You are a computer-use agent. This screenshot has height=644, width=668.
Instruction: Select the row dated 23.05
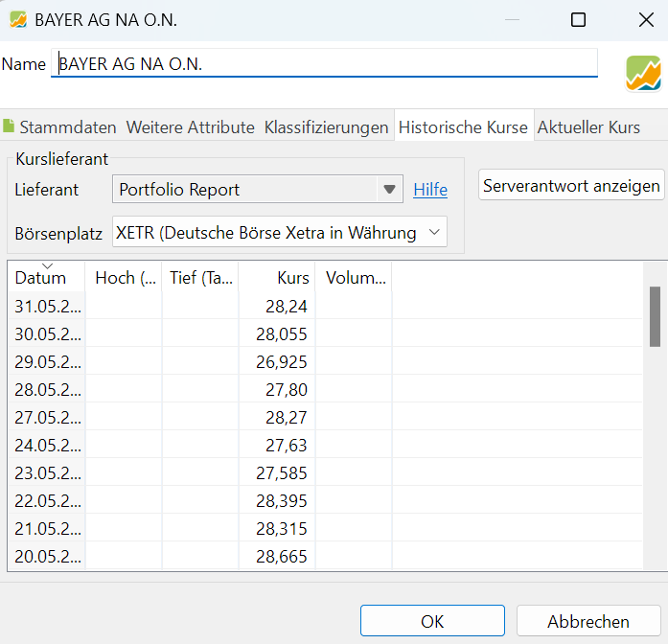[x=326, y=472]
